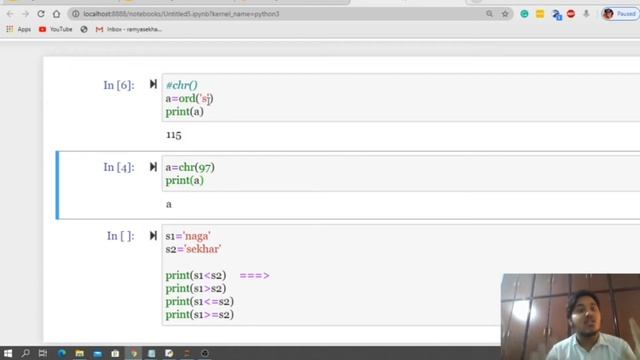Click the zoom magnifier in address bar
Image resolution: width=640 pixels, height=360 pixels.
tap(489, 14)
